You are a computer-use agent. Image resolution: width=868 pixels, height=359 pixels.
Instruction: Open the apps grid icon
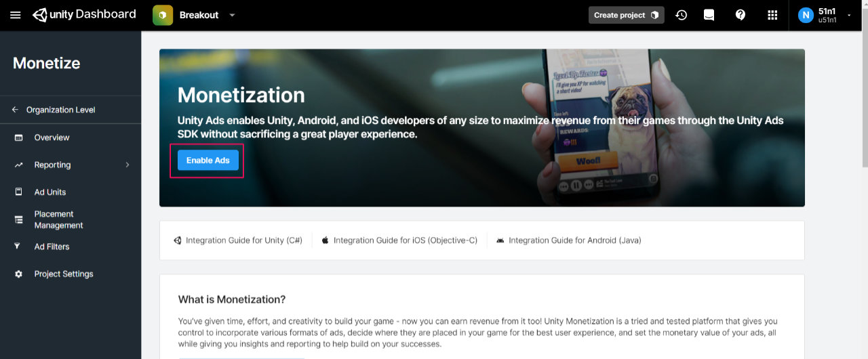(772, 15)
